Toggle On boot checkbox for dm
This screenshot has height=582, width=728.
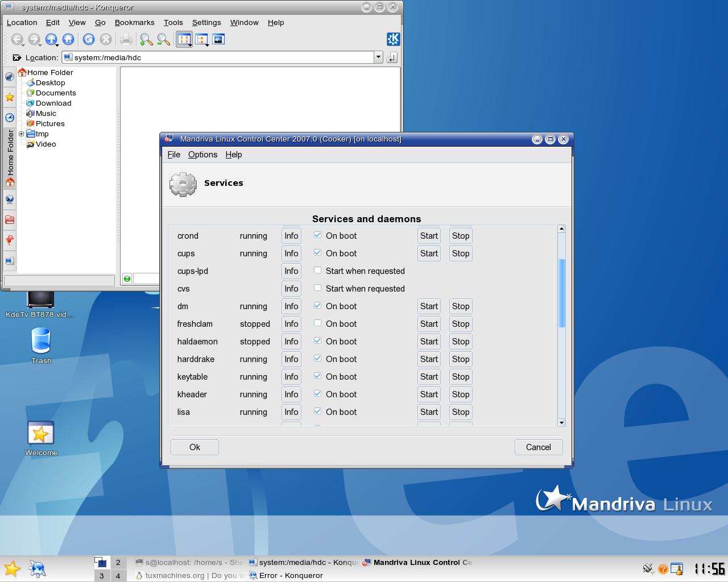pos(318,306)
